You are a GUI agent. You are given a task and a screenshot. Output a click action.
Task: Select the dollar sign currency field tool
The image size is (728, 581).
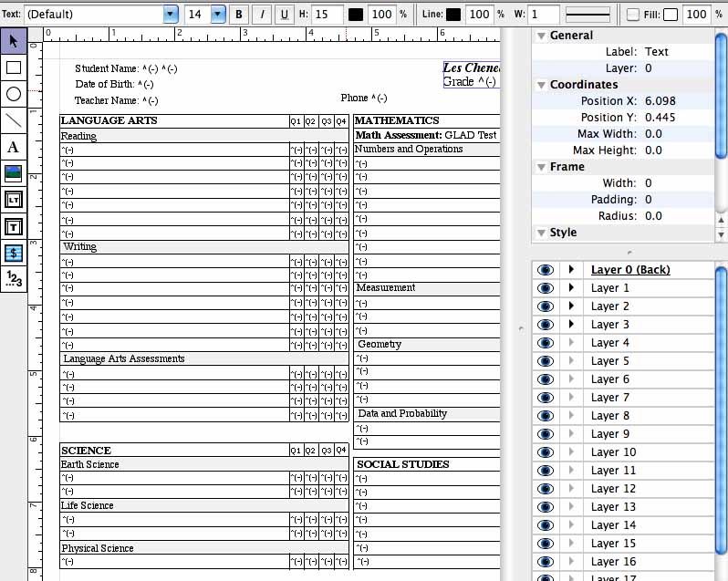pyautogui.click(x=14, y=254)
